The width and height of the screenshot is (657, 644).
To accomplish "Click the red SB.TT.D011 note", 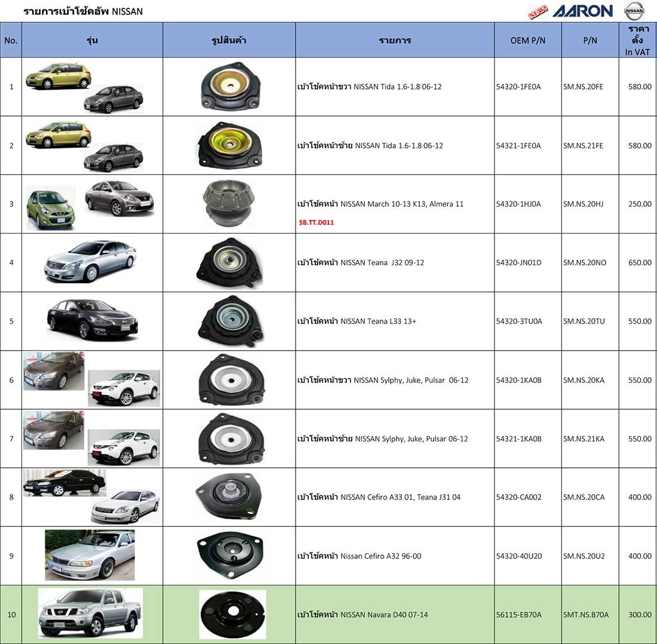I will [x=317, y=222].
